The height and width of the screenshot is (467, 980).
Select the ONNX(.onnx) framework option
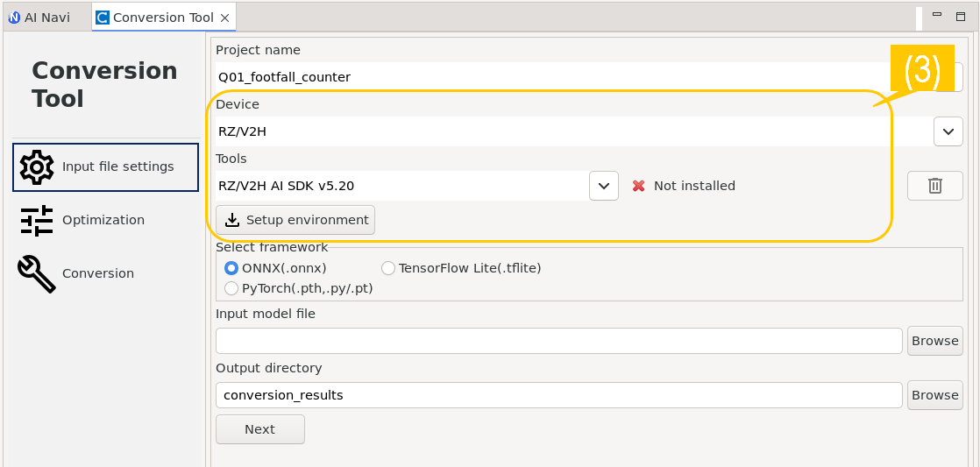point(231,268)
